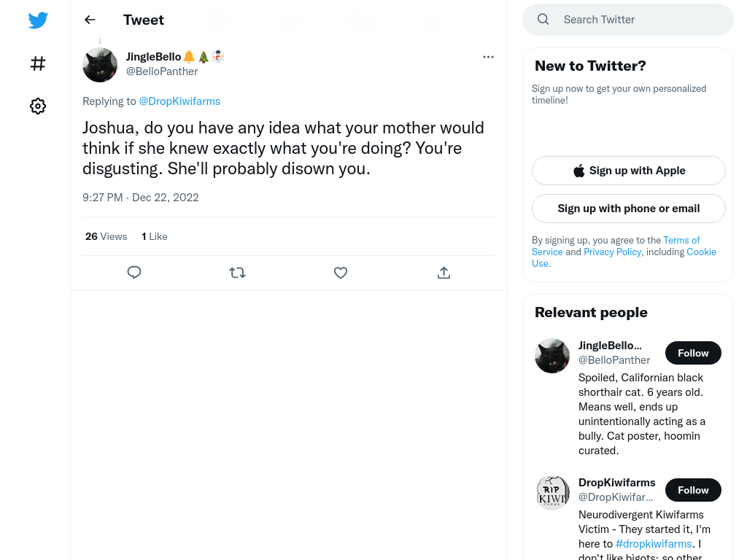Open the tweet's three-dot more menu
The image size is (747, 560).
pyautogui.click(x=488, y=57)
